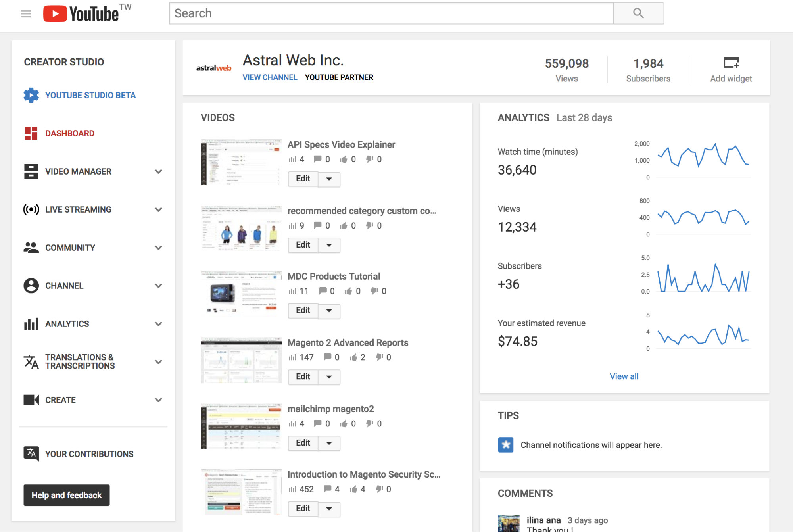Click views icon for API Specs Video Explainer
Screen dimensions: 793x532
point(292,159)
